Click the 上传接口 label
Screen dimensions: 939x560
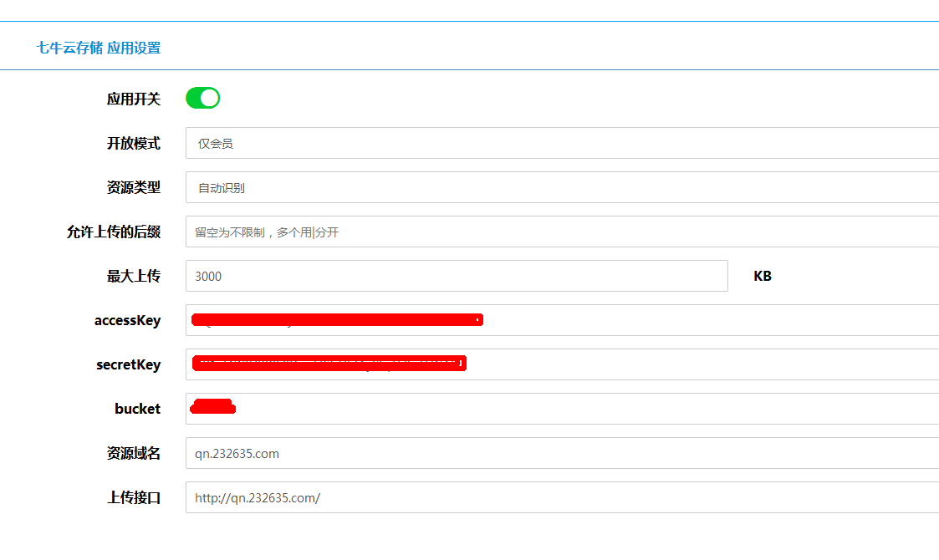click(x=134, y=497)
